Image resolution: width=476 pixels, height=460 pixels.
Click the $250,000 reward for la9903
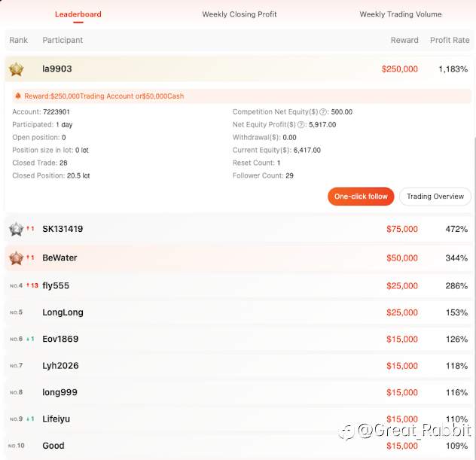tap(399, 69)
